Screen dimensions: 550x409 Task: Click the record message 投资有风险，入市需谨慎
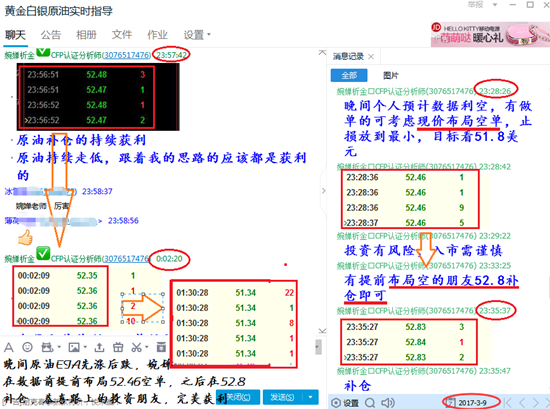[x=423, y=251]
